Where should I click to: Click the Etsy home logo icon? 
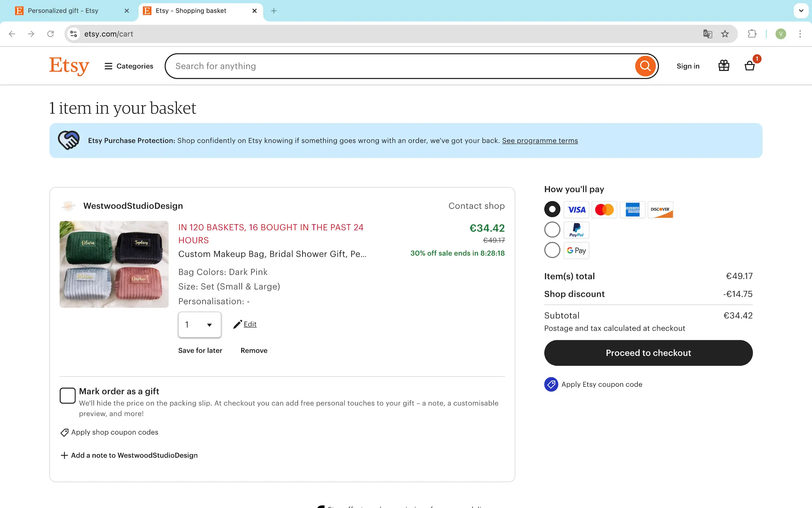pos(68,65)
